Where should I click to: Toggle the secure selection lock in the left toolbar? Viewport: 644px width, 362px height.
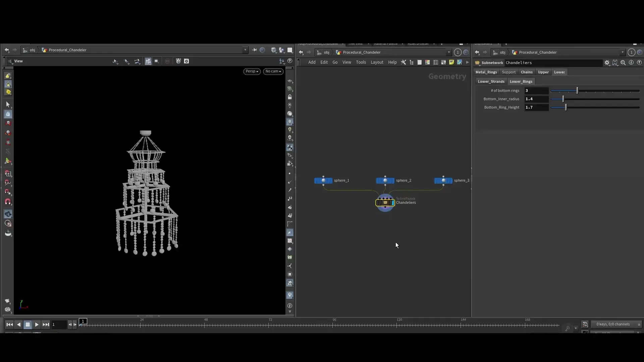pos(8,114)
